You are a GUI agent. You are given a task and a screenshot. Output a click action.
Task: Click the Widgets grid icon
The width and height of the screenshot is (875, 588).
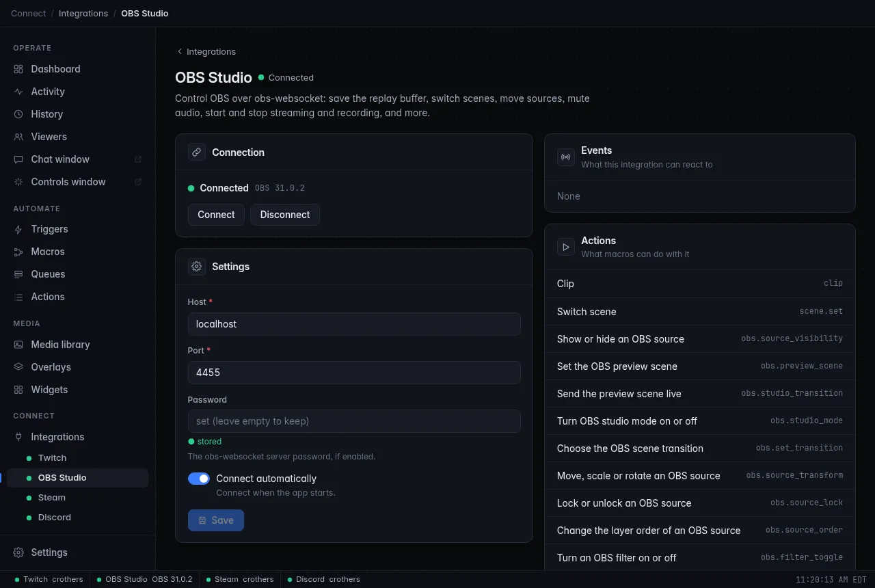(x=18, y=390)
